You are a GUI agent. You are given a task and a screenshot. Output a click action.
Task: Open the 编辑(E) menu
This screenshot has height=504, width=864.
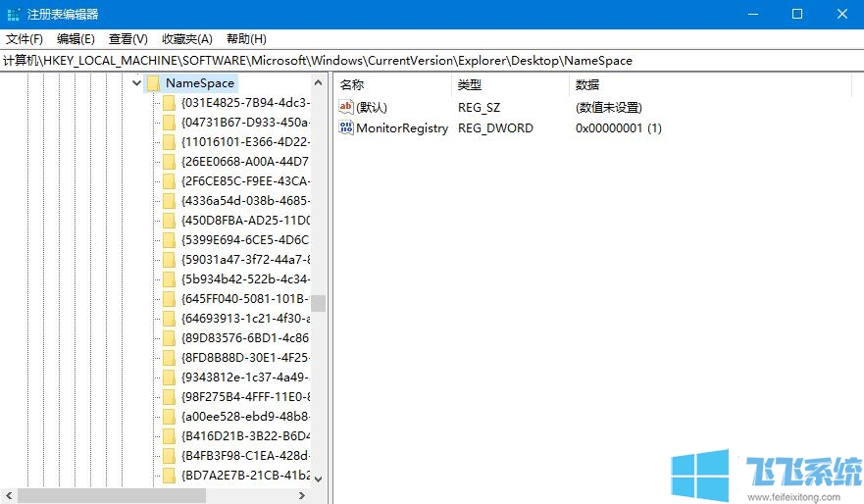pyautogui.click(x=76, y=39)
